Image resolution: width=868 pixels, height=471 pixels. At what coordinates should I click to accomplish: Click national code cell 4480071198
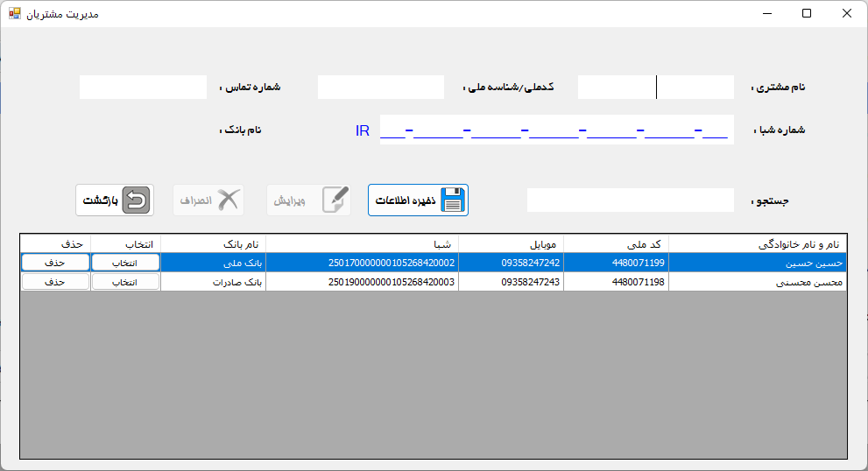[616, 282]
